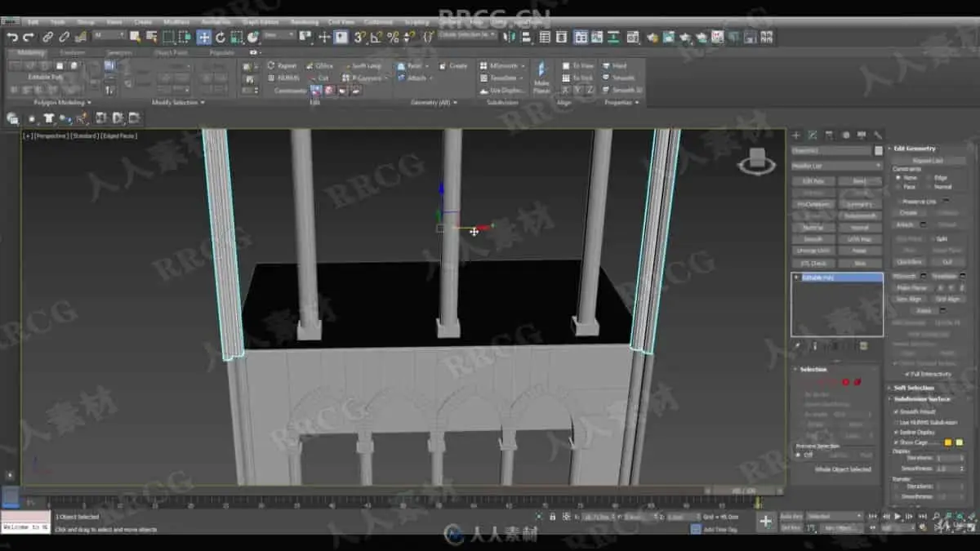Click the Grid Align button
980x551 pixels.
point(947,300)
